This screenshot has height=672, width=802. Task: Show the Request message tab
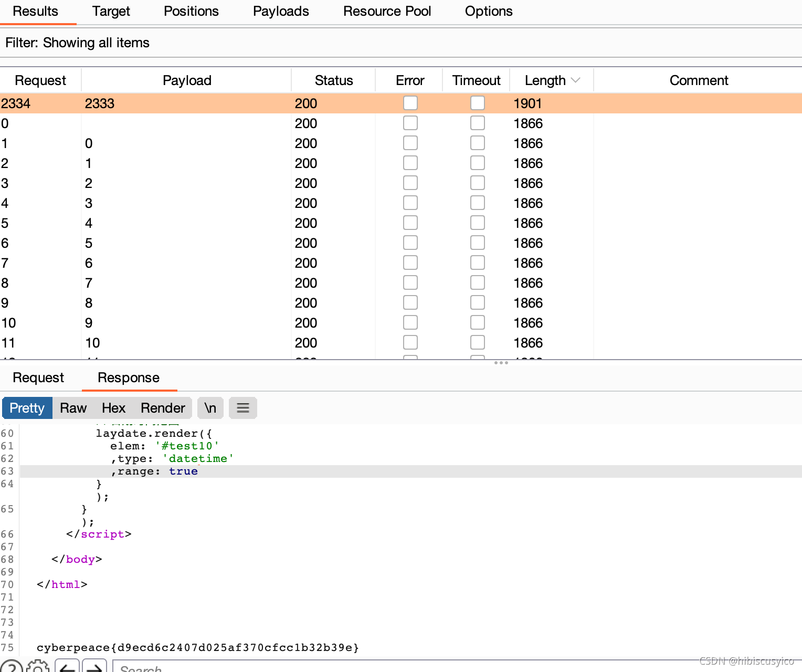tap(38, 377)
